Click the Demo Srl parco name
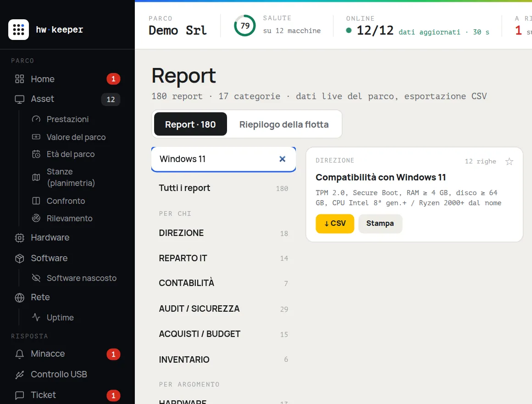The image size is (532, 404). click(178, 31)
